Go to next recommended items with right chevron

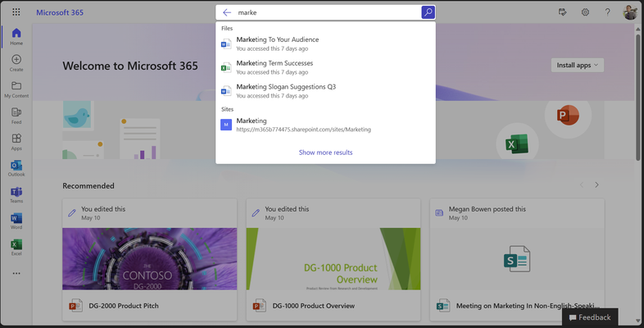596,185
